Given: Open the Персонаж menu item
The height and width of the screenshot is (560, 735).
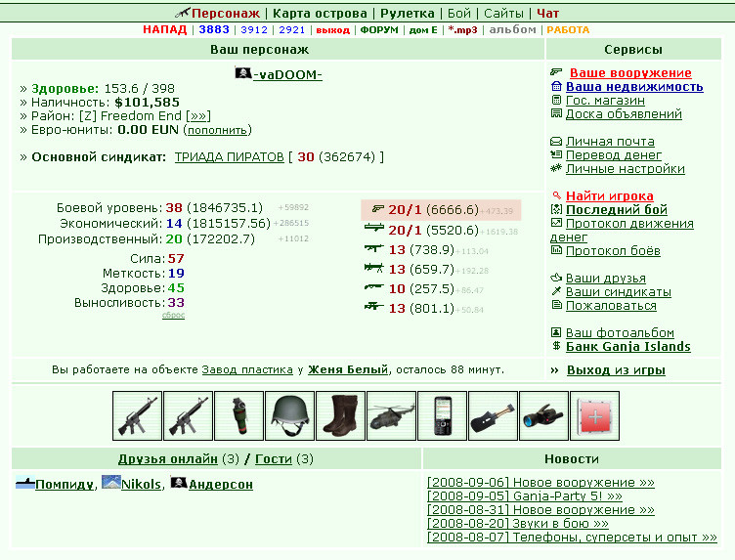Looking at the screenshot, I should pos(226,13).
